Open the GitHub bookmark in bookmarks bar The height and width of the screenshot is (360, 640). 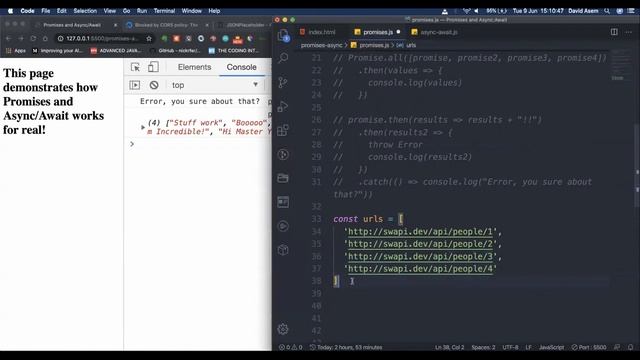tap(175, 51)
